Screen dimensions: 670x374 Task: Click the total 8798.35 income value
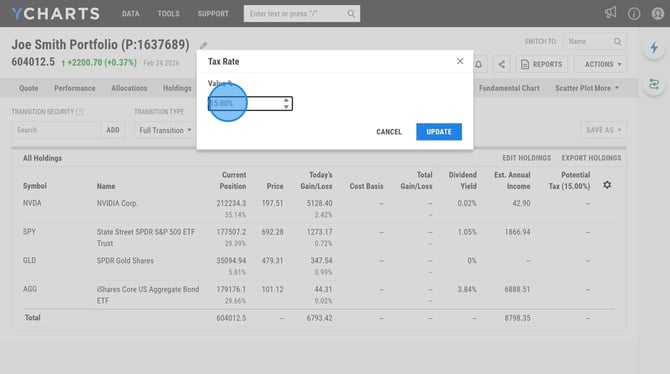[517, 318]
